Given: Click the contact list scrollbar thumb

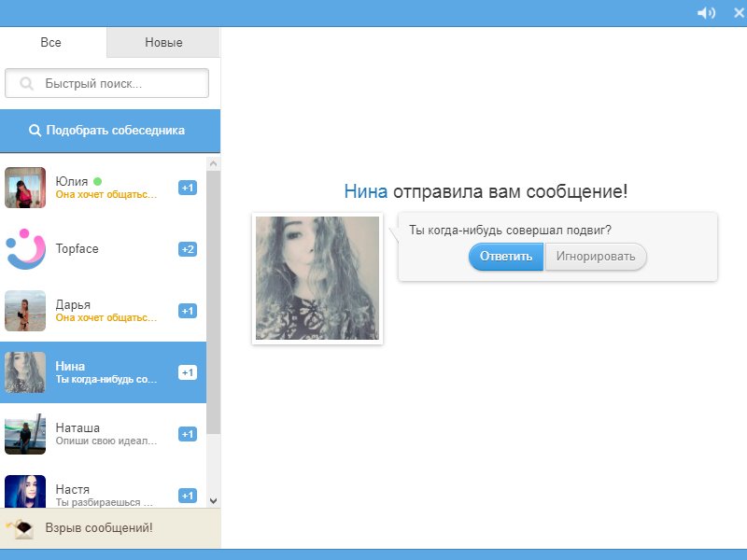Looking at the screenshot, I should click(214, 302).
